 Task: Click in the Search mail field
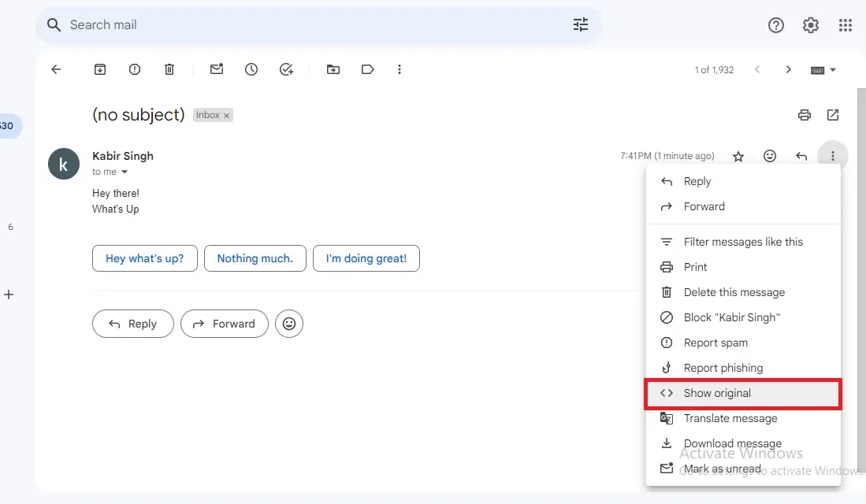(x=315, y=25)
